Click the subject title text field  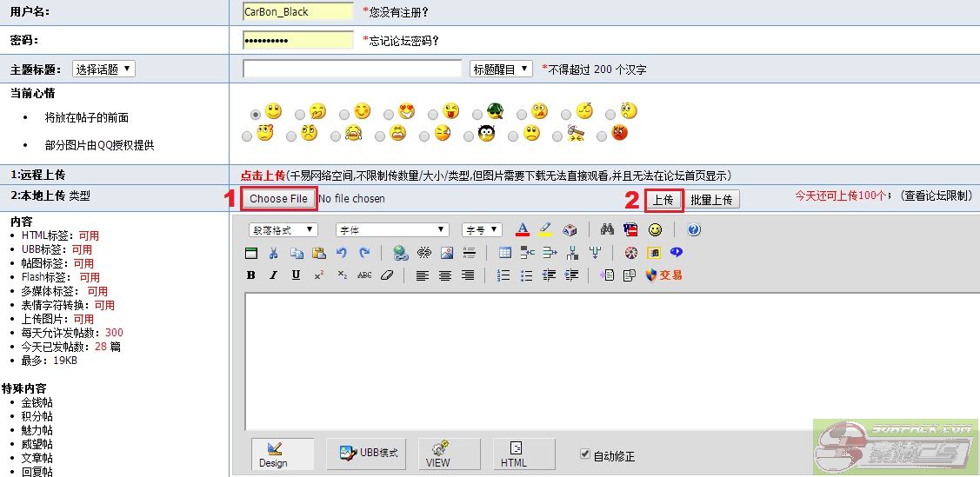coord(352,69)
